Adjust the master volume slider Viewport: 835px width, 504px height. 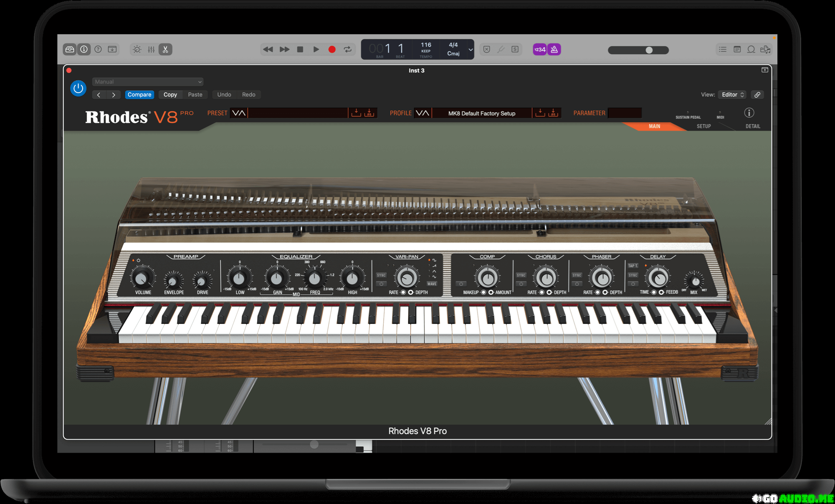[638, 50]
